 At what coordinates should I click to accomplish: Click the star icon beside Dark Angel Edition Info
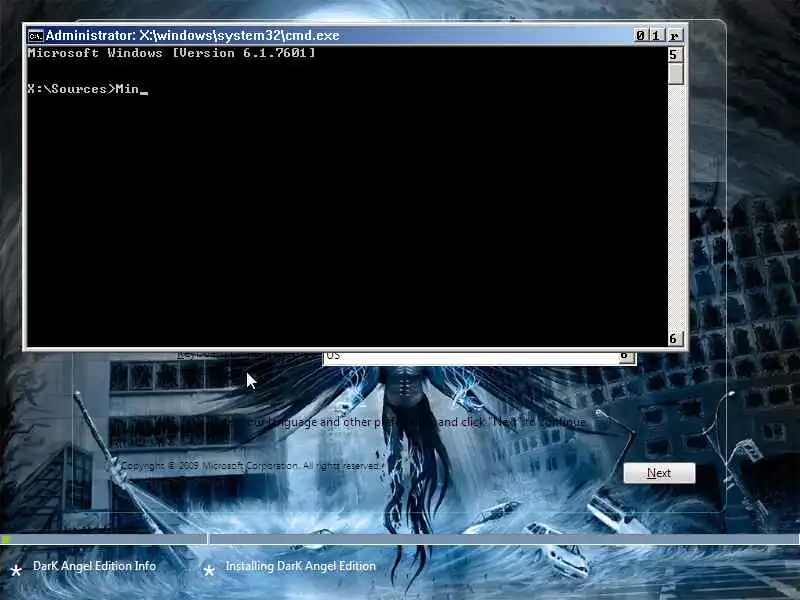click(x=16, y=570)
